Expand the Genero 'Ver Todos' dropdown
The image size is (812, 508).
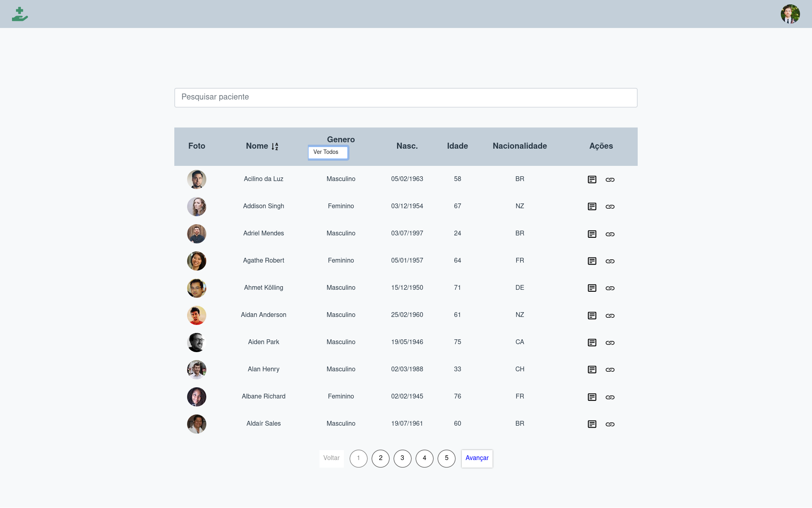coord(328,152)
